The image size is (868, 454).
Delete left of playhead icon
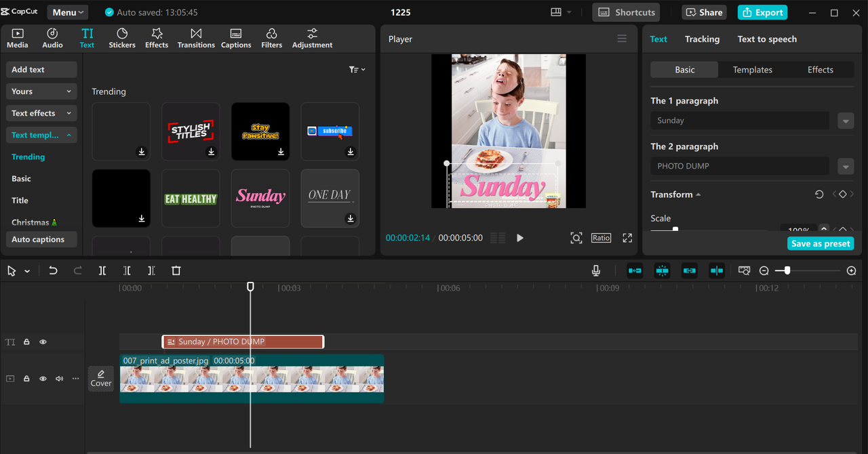click(x=127, y=270)
